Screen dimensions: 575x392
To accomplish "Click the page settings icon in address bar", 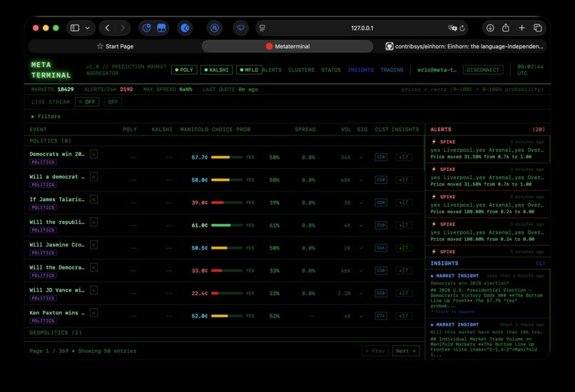I will 262,28.
